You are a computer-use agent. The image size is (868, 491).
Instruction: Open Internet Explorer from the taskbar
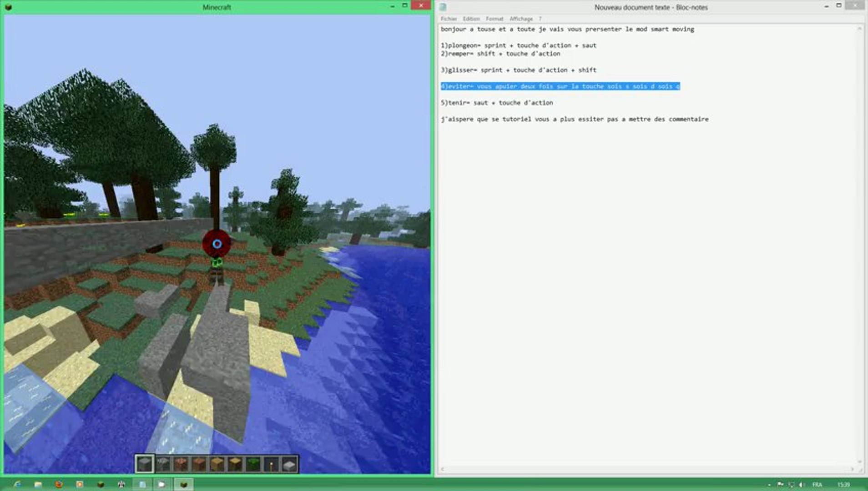click(17, 484)
